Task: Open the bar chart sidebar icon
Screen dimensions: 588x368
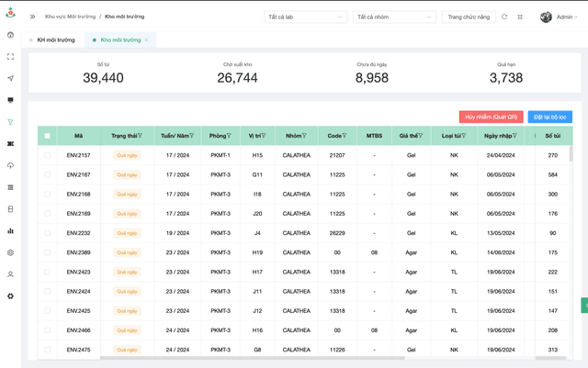Action: click(10, 231)
